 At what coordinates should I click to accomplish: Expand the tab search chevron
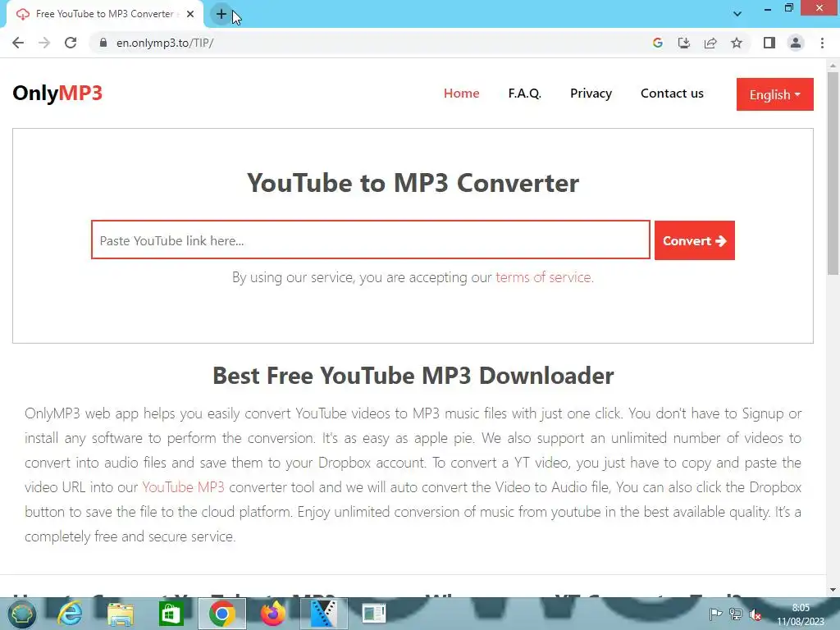coord(737,14)
